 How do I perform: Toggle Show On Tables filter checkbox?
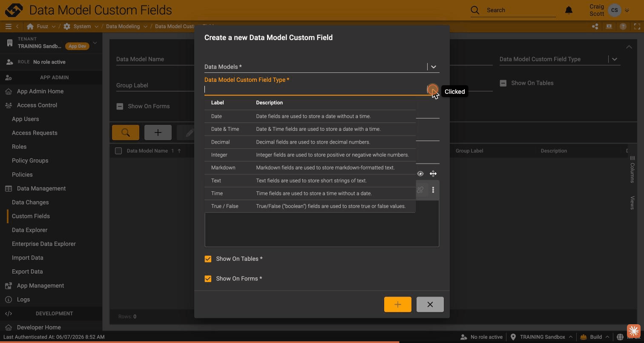pos(503,83)
